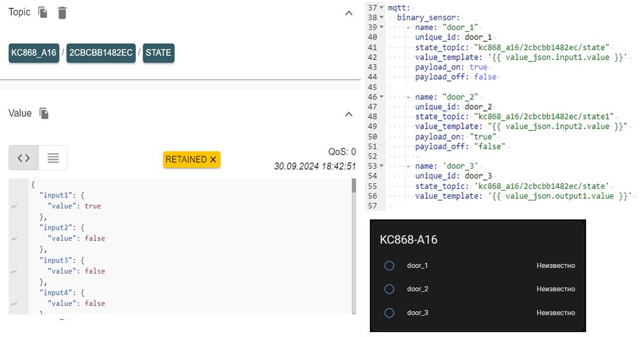
Task: Open chart icon beside input4 value
Action: click(x=14, y=303)
